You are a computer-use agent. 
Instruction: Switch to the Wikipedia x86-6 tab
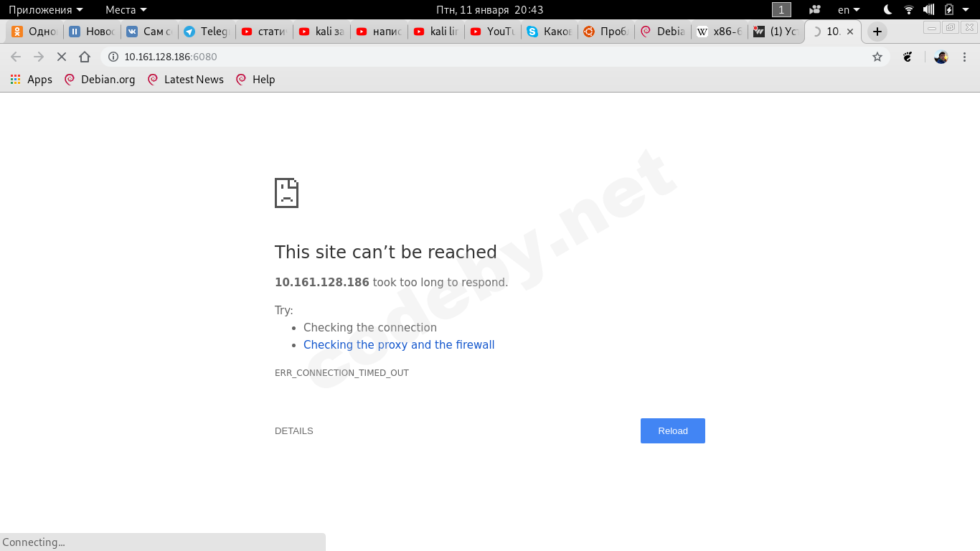[720, 32]
